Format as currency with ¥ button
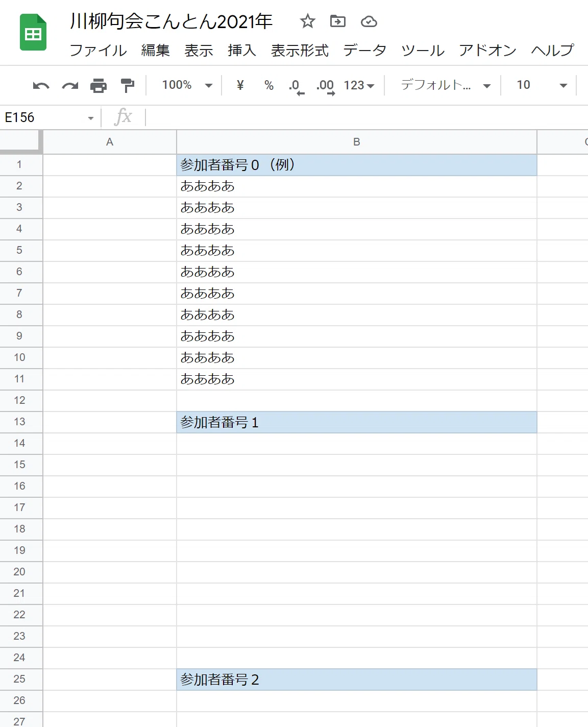 240,85
